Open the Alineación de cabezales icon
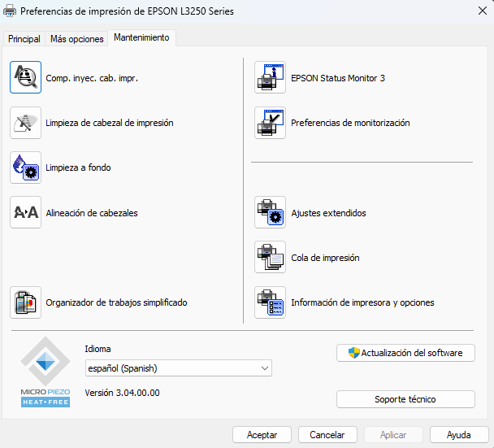 [x=26, y=213]
